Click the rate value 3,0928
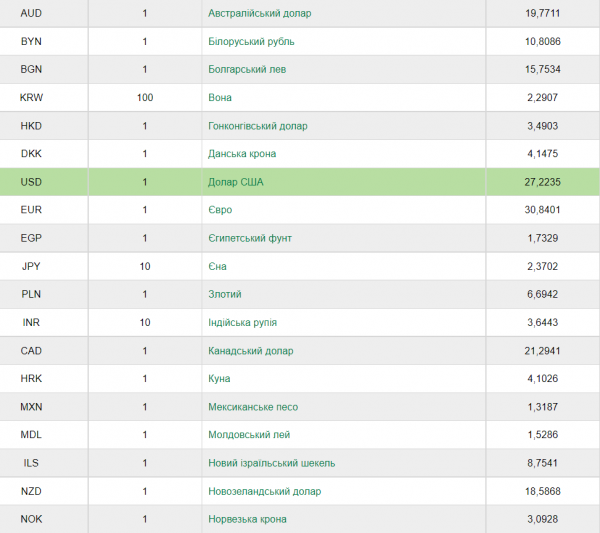Screen dimensions: 600x533 pos(542,519)
